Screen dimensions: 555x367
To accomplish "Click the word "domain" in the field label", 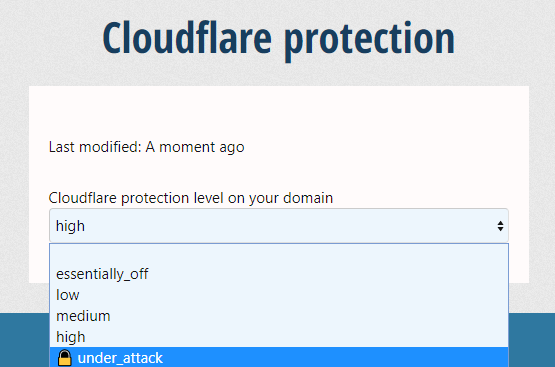I will coord(308,198).
